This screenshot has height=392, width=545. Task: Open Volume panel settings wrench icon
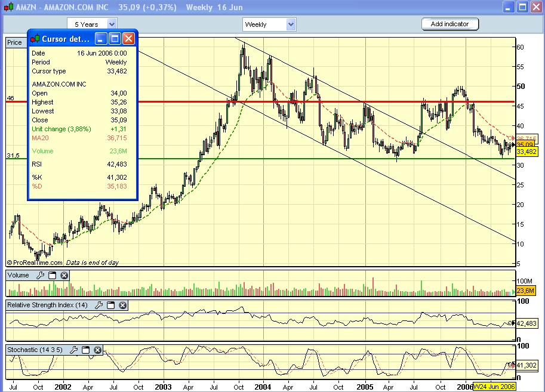click(x=41, y=276)
